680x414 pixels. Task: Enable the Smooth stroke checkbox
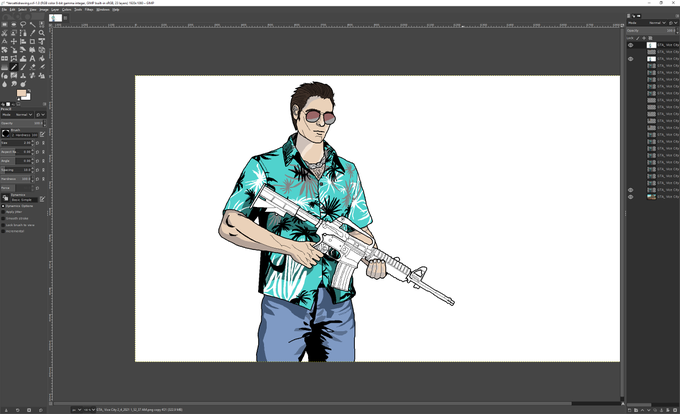coord(3,218)
